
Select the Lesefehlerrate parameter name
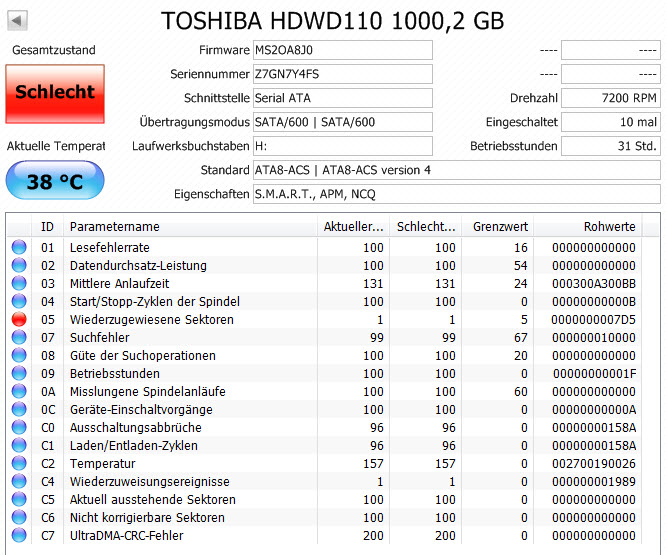coord(110,247)
